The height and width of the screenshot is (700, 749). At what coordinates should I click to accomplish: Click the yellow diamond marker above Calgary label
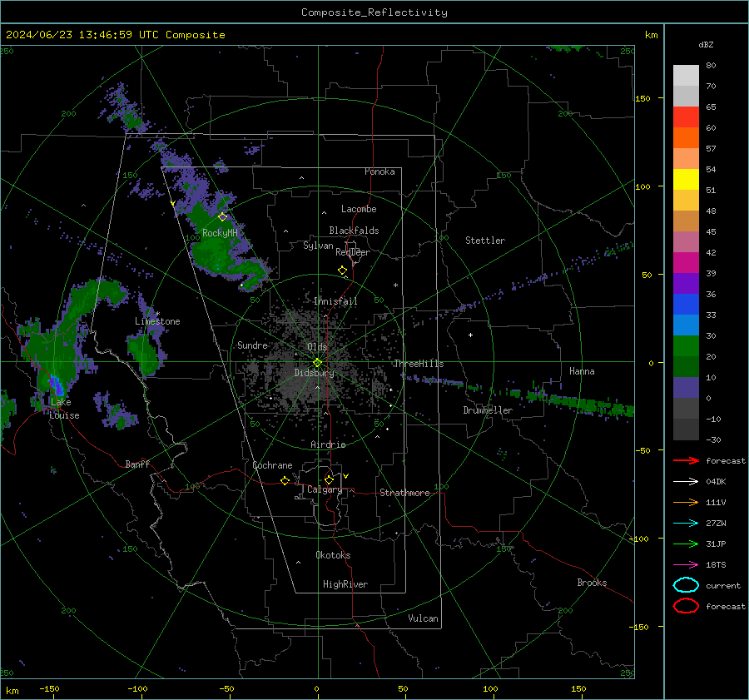click(329, 479)
